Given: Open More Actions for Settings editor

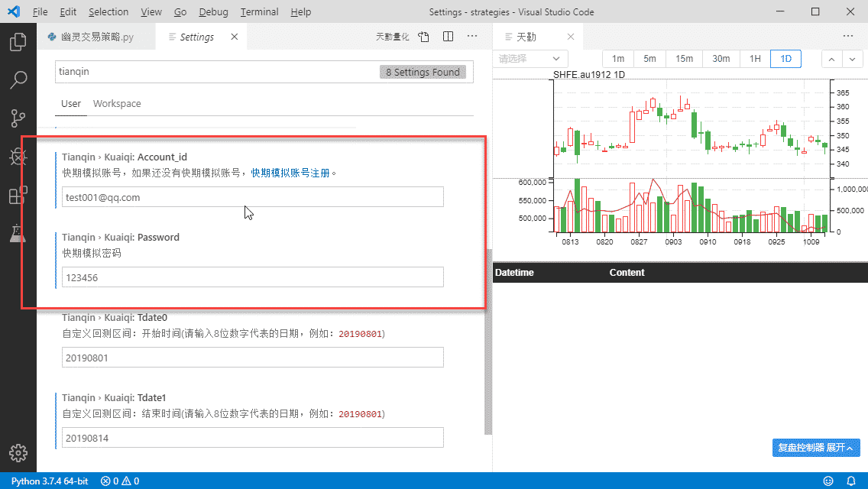Looking at the screenshot, I should [x=472, y=37].
